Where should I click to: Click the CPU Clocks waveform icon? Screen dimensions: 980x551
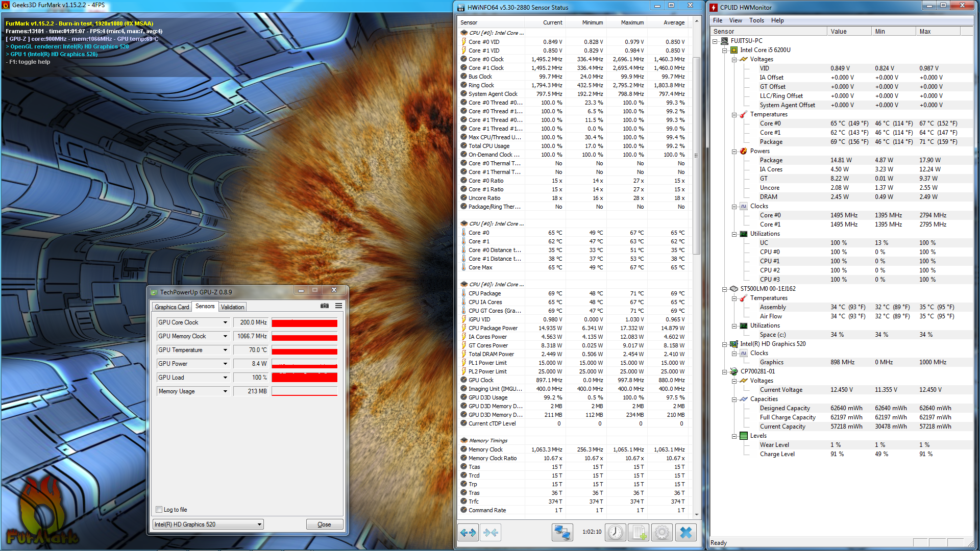(x=744, y=206)
